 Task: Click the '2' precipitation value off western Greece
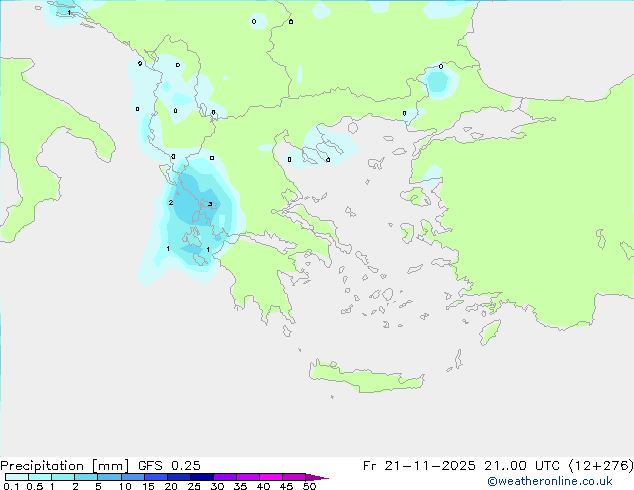[171, 203]
